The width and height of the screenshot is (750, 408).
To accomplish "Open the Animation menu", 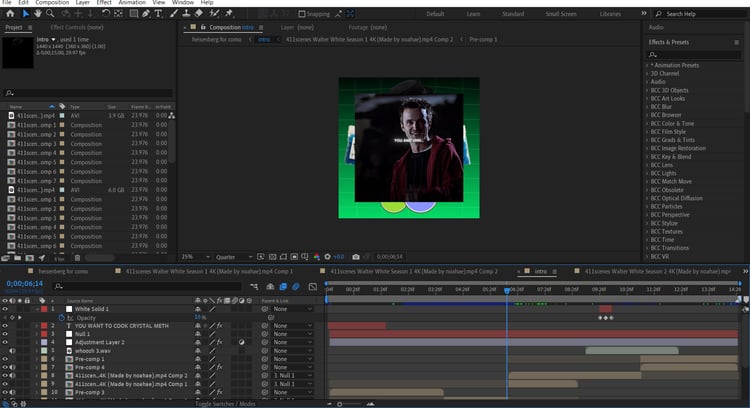I will [132, 2].
